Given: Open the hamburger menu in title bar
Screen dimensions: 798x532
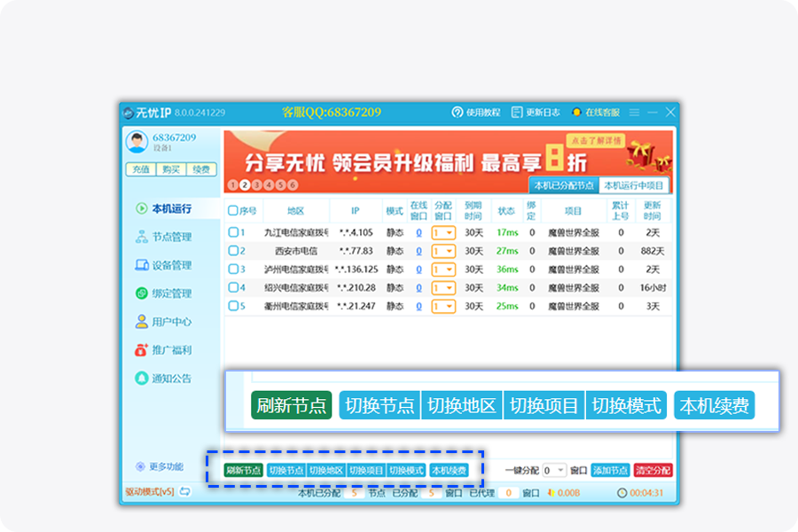Looking at the screenshot, I should [634, 113].
